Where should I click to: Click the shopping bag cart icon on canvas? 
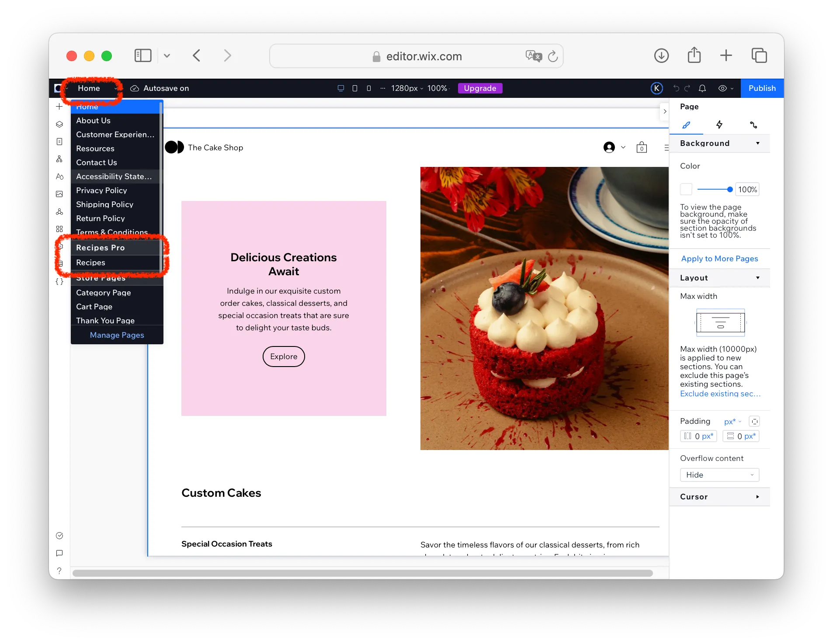[642, 147]
